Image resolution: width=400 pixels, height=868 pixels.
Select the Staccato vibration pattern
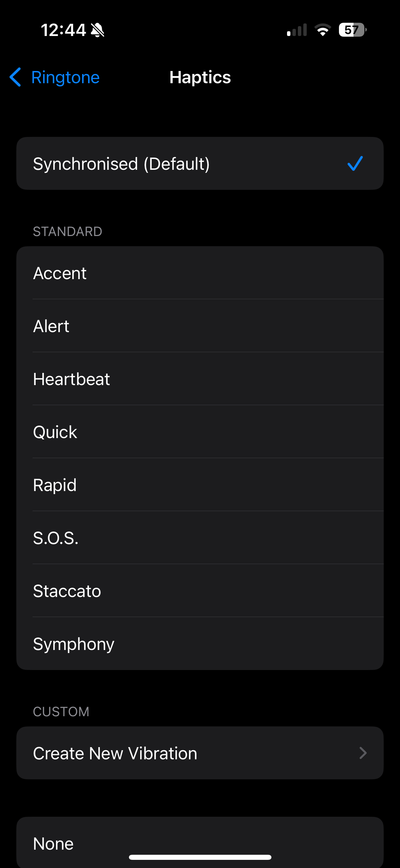point(67,591)
